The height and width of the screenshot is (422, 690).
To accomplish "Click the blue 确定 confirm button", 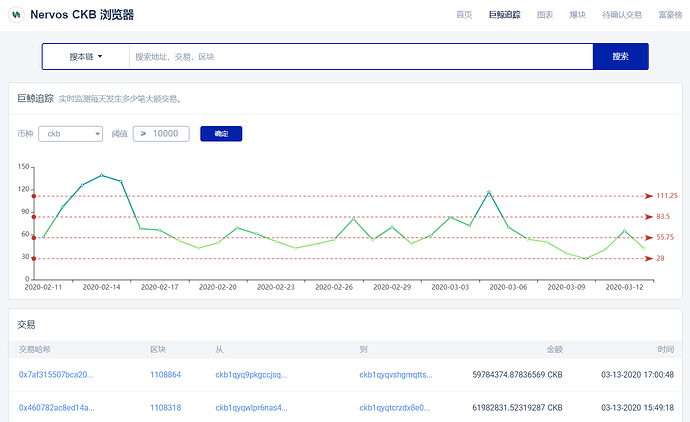I will point(221,134).
